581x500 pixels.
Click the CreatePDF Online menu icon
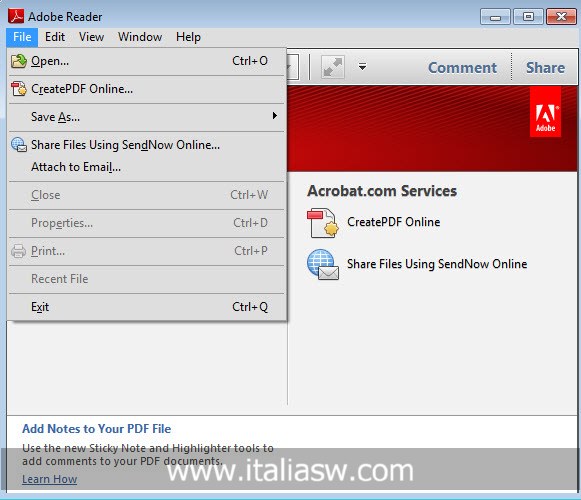point(19,89)
